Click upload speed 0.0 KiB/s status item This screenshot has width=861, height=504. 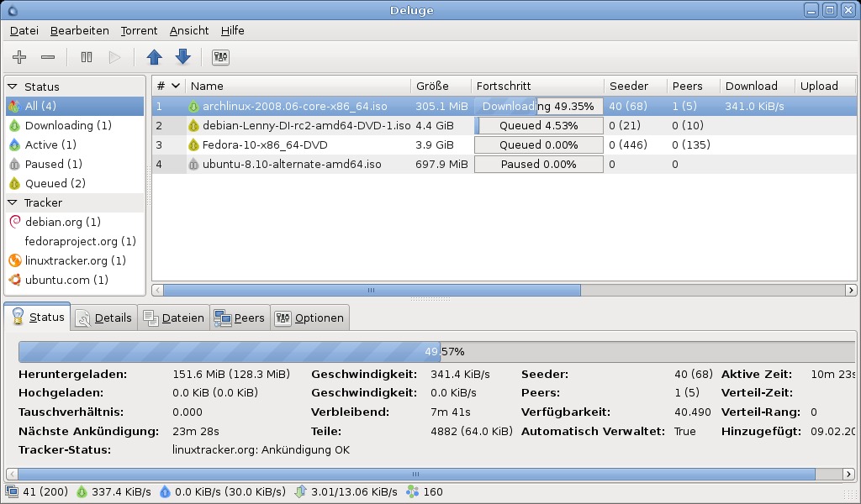pos(222,492)
